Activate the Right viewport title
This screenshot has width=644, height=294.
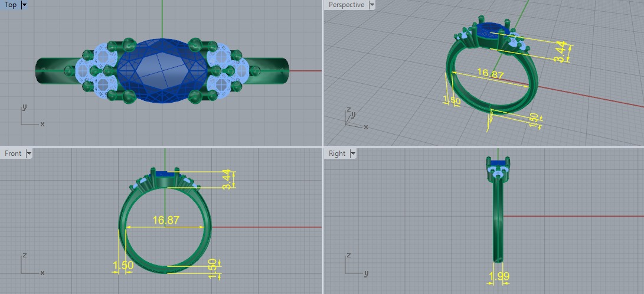click(337, 153)
